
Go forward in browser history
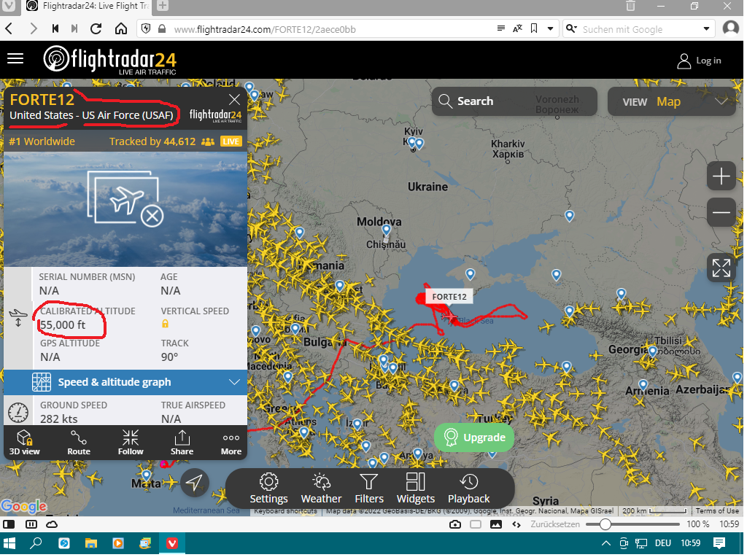[x=33, y=29]
